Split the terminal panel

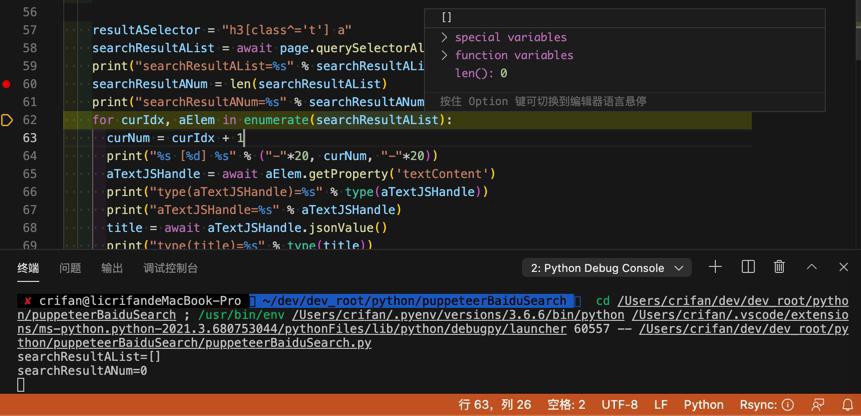(748, 267)
